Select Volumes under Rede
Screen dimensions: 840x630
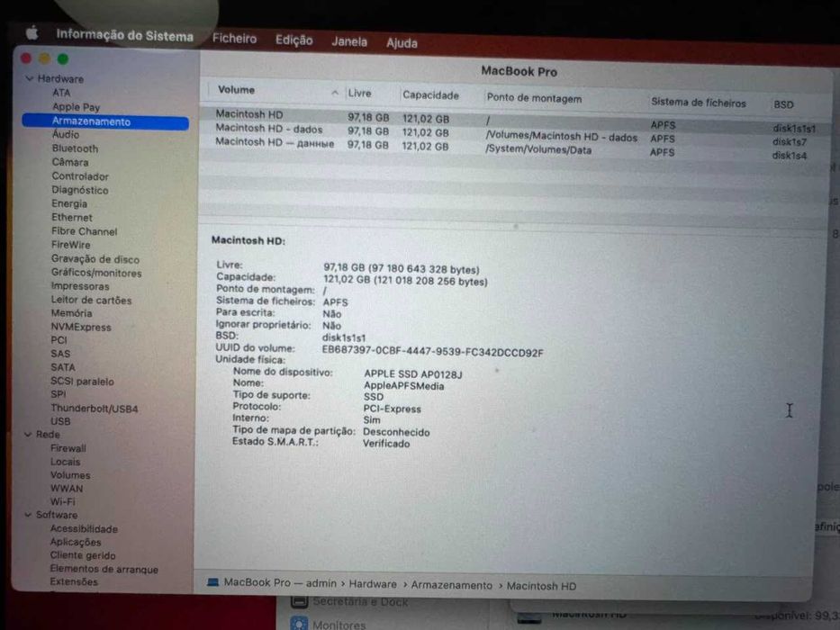point(70,475)
